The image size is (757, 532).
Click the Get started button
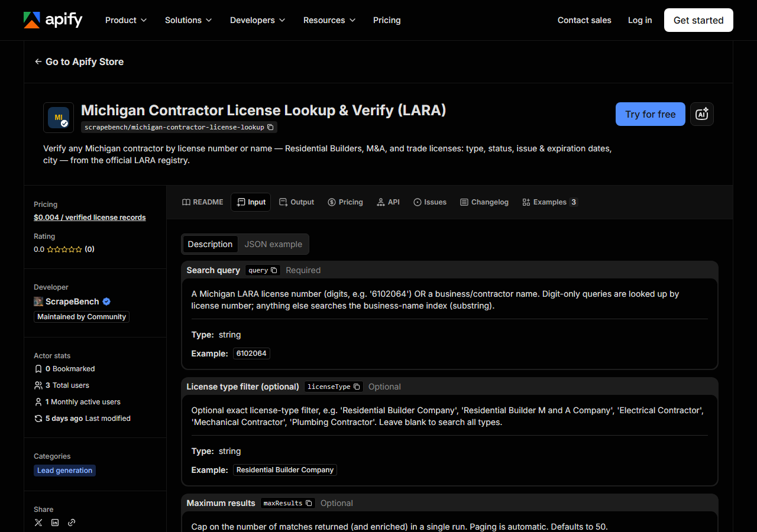tap(698, 20)
